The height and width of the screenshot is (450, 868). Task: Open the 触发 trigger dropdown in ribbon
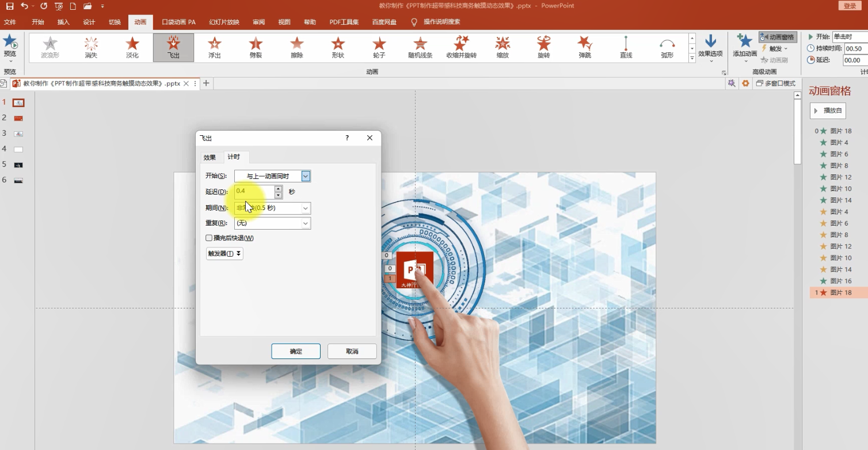point(774,48)
